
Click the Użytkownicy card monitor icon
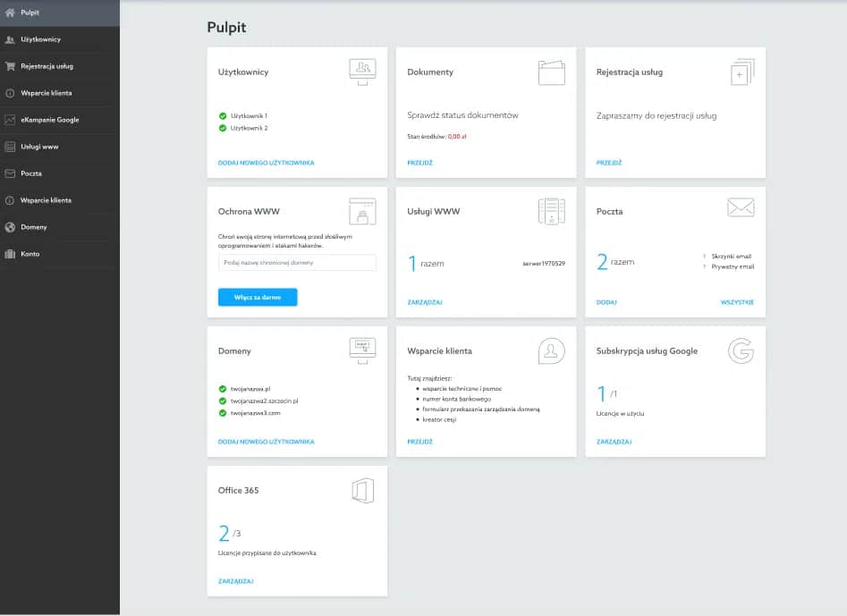(362, 72)
